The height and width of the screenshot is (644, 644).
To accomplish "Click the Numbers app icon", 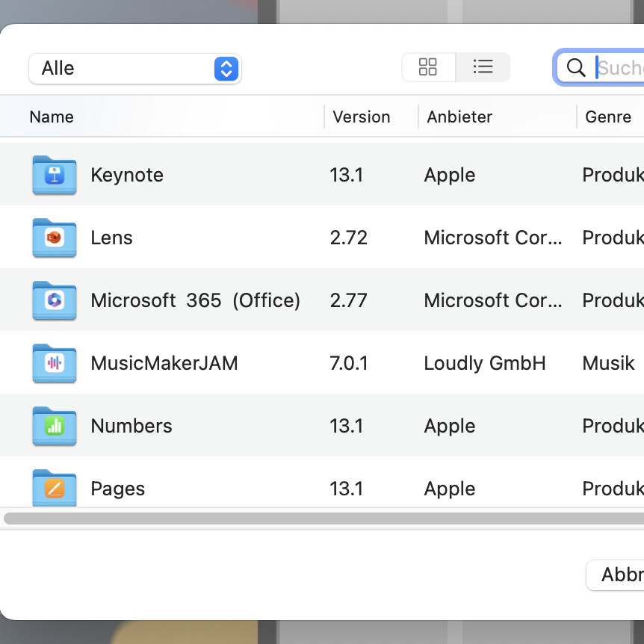I will (54, 426).
